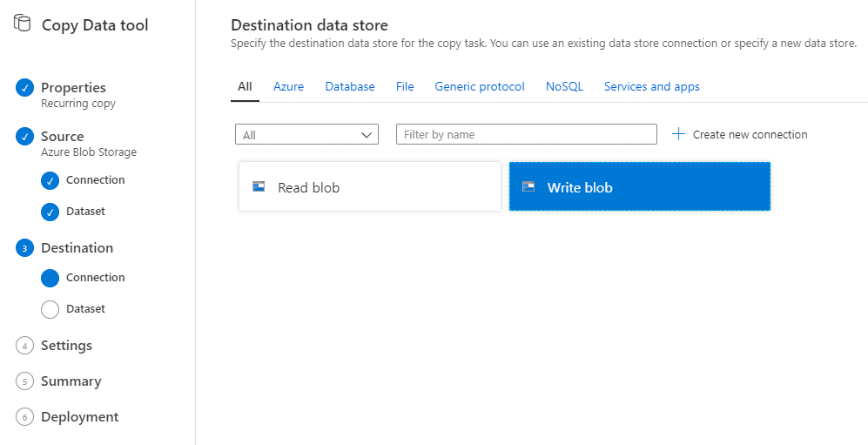The width and height of the screenshot is (868, 445).
Task: Jump to the Summary step
Action: tap(71, 381)
